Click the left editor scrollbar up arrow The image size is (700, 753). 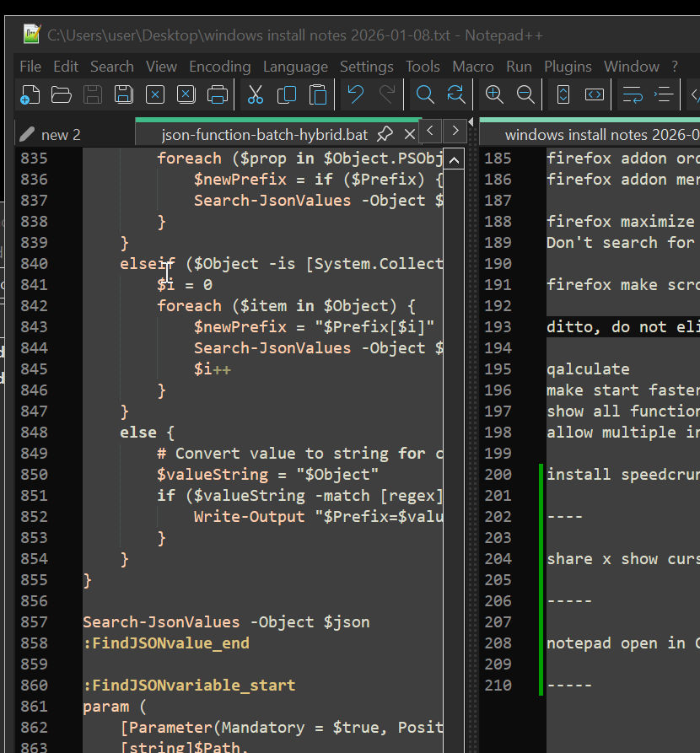click(x=454, y=159)
